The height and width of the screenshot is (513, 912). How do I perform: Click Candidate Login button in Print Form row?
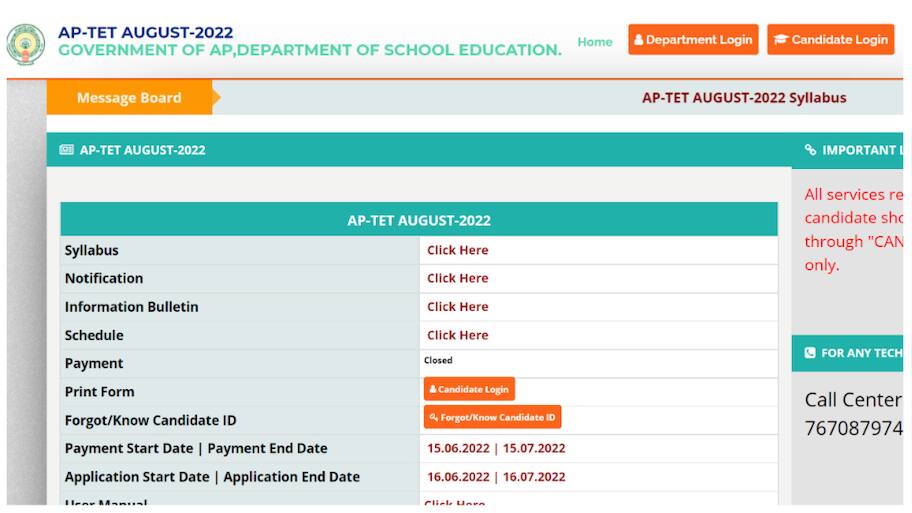[x=469, y=389]
